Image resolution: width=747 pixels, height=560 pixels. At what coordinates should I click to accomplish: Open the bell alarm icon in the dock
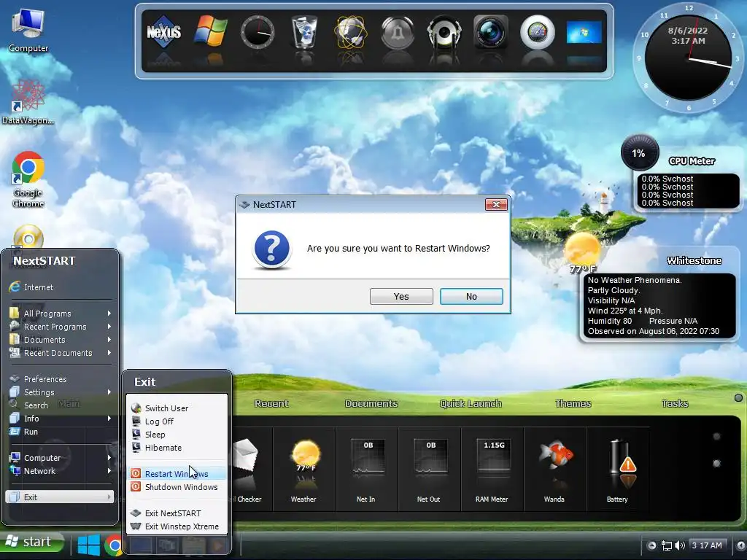(398, 32)
